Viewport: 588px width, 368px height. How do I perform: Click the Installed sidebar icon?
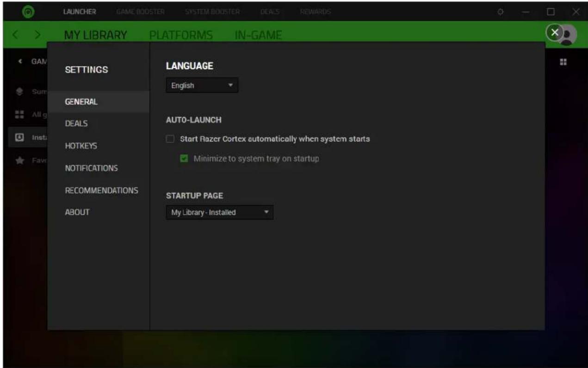19,138
